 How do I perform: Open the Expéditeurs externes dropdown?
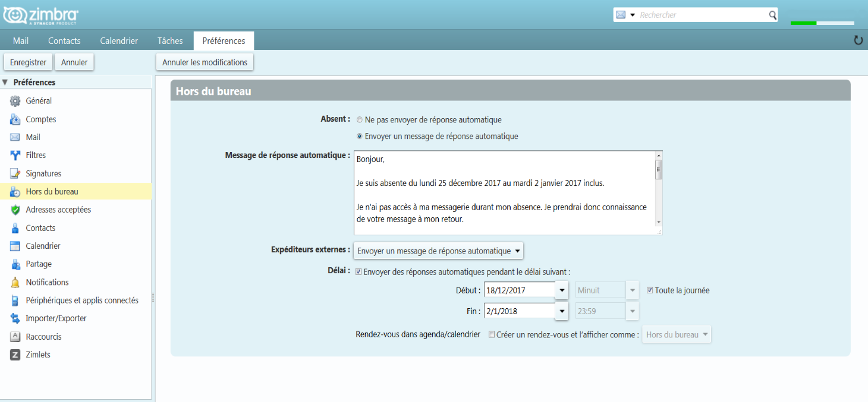pos(438,251)
